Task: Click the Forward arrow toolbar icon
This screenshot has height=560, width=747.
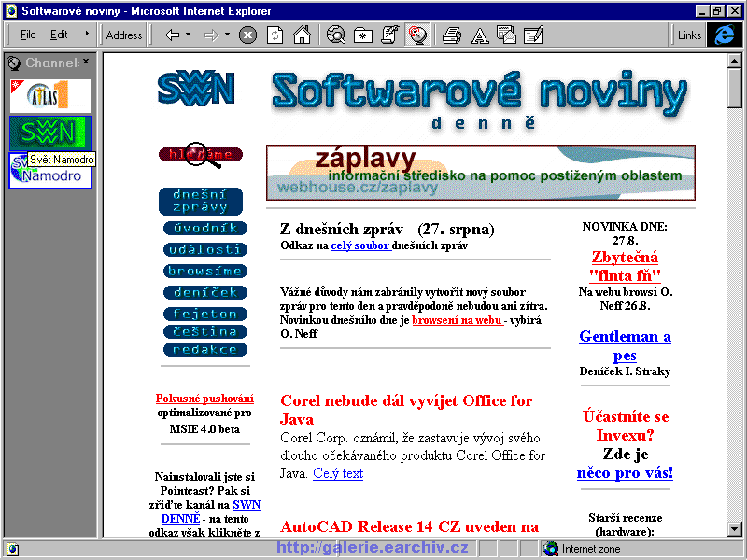Action: click(211, 35)
